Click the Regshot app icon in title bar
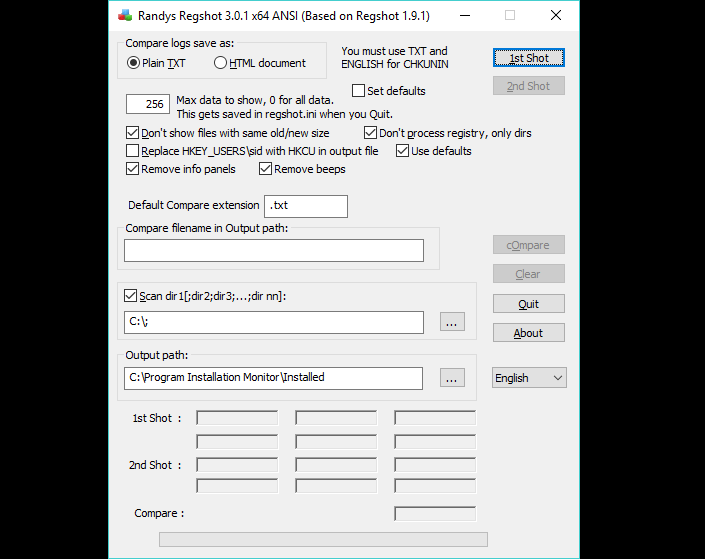705x559 pixels. tap(125, 16)
